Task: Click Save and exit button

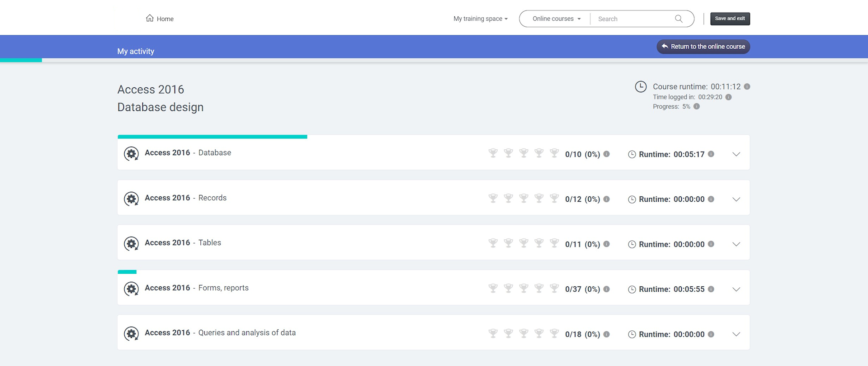Action: pos(730,19)
